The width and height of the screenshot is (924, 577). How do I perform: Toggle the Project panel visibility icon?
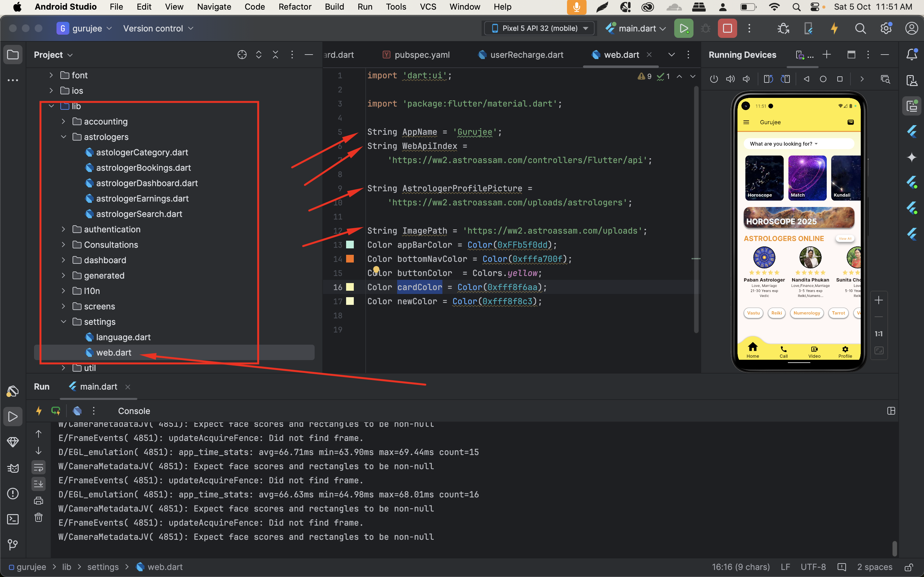(13, 55)
